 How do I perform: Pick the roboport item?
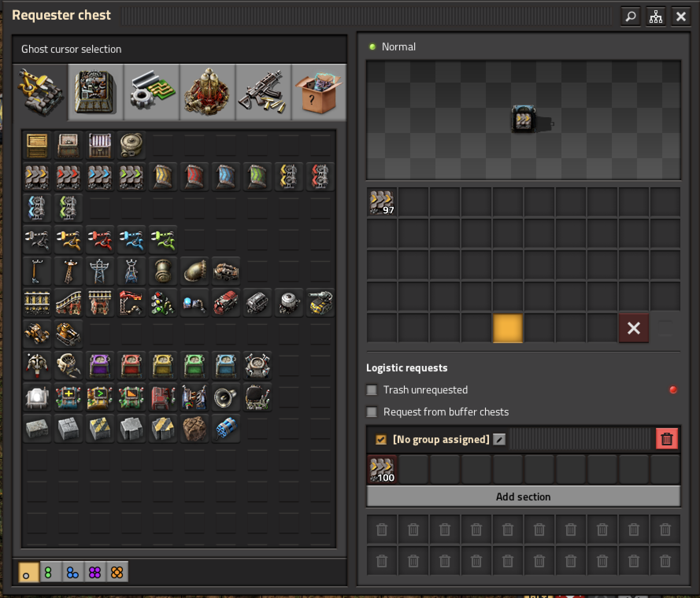[257, 365]
